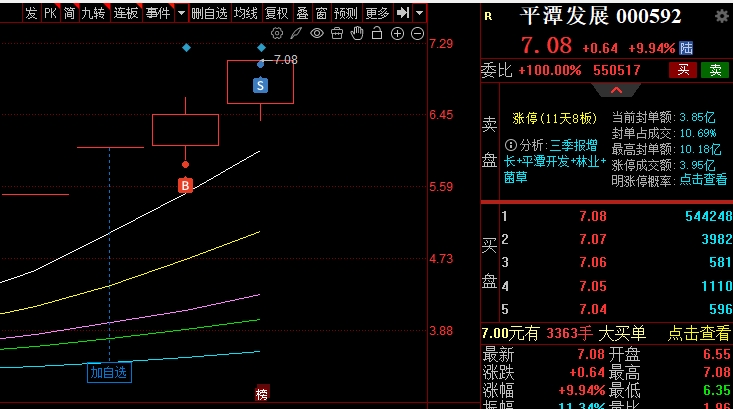Zoom out with minus icon
The image size is (733, 409).
coord(417,34)
